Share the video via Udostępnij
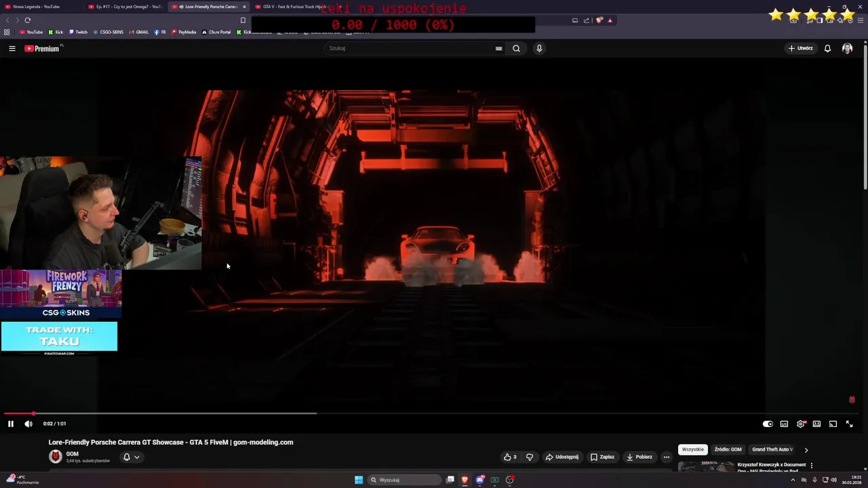Screen dimensions: 868x488 pos(562,457)
